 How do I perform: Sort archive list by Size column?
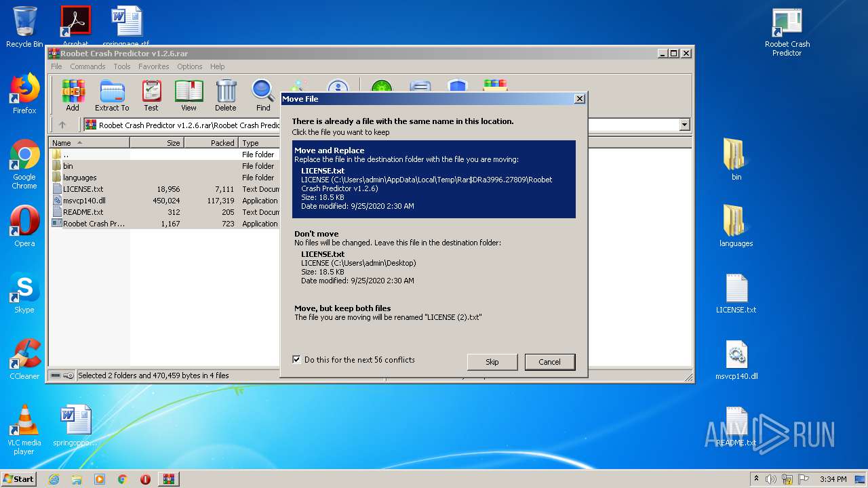[x=157, y=142]
